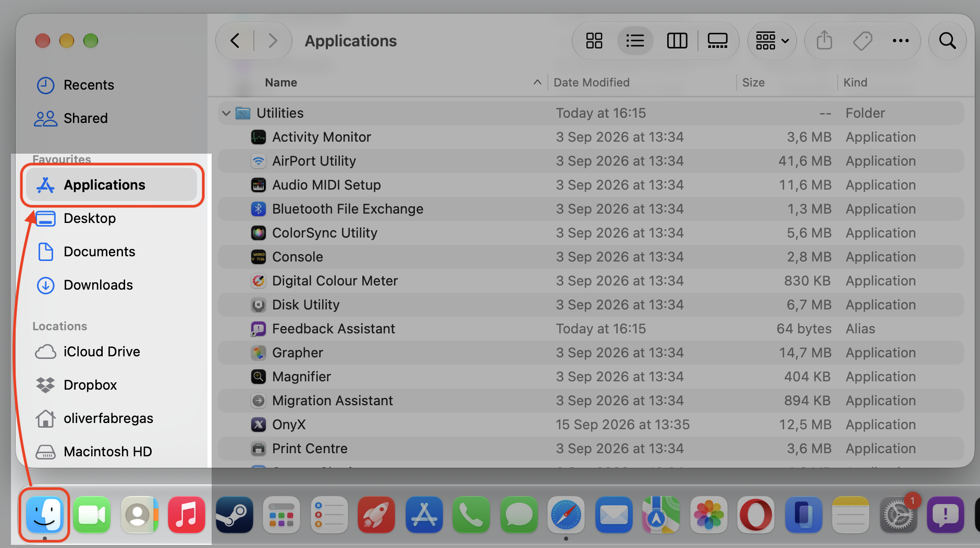
Task: Click the search magnifier icon
Action: click(948, 41)
